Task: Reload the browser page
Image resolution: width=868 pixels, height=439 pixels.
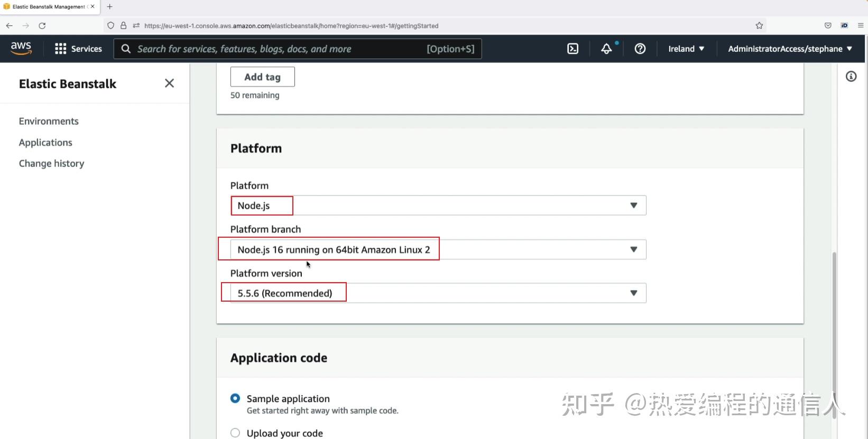Action: [42, 25]
